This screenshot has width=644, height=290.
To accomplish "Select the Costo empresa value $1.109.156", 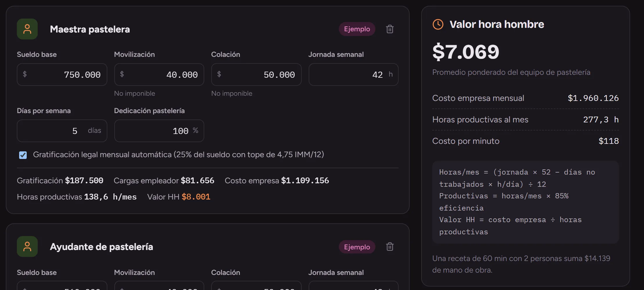I will point(305,181).
